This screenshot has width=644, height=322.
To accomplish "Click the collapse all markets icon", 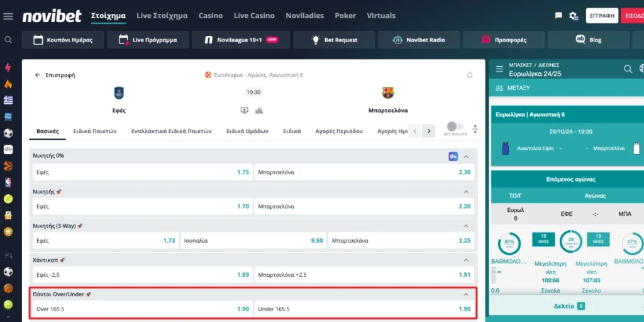I will (x=475, y=130).
